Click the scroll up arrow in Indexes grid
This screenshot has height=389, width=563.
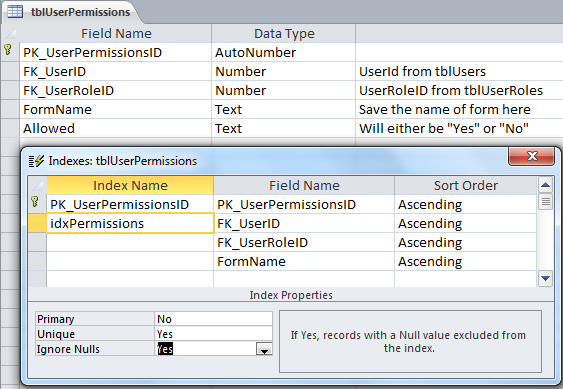click(x=545, y=185)
